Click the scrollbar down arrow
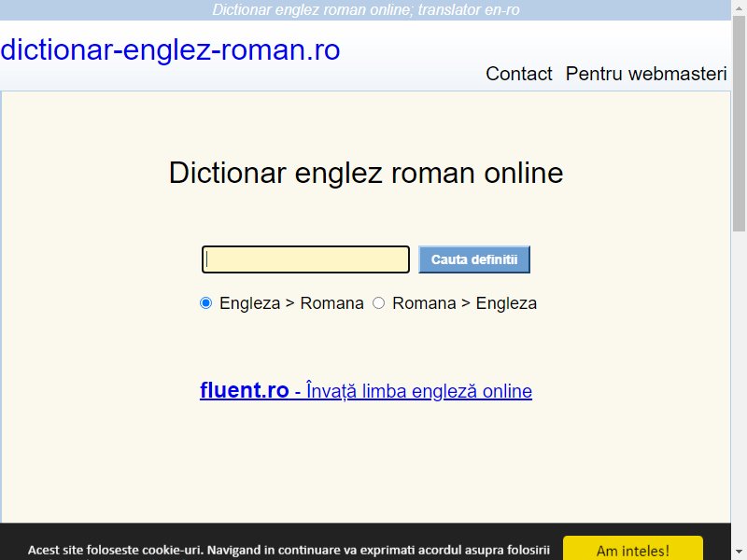This screenshot has width=747, height=560. click(739, 553)
